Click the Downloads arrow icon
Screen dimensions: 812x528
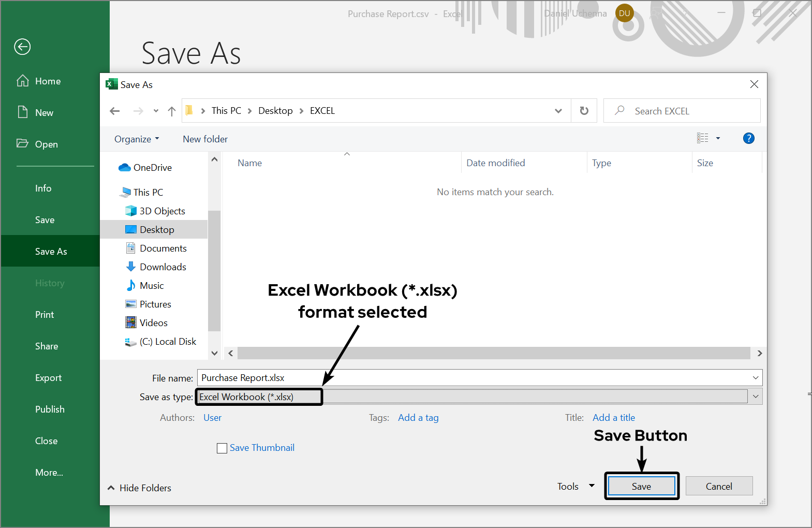tap(131, 267)
